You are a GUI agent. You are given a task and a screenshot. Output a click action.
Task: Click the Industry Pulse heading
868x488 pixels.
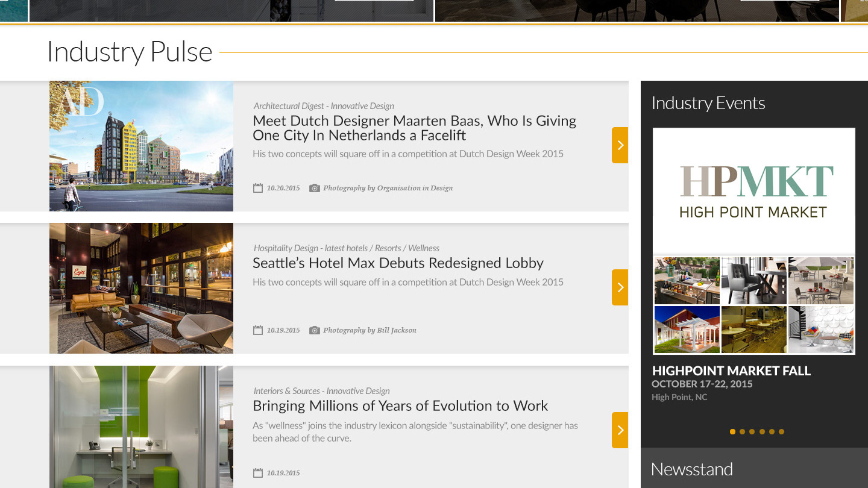click(130, 52)
